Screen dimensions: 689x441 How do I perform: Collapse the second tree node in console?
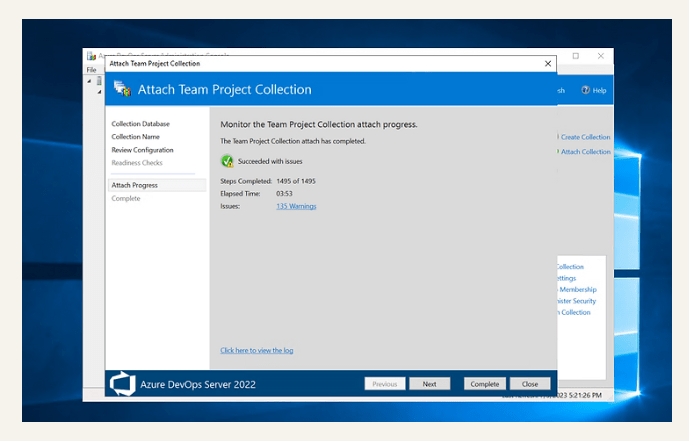100,92
